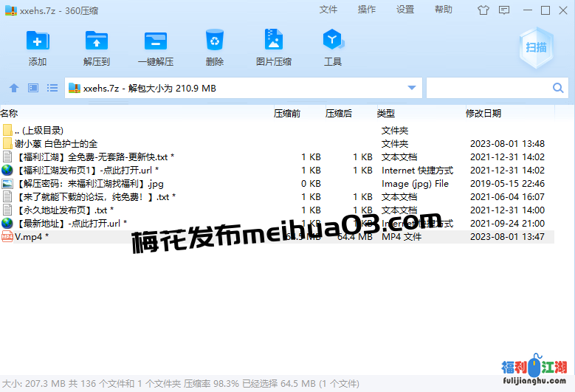Click the text file icon of 全免费-无套路-更新快.txt
The width and height of the screenshot is (575, 392).
[7, 157]
